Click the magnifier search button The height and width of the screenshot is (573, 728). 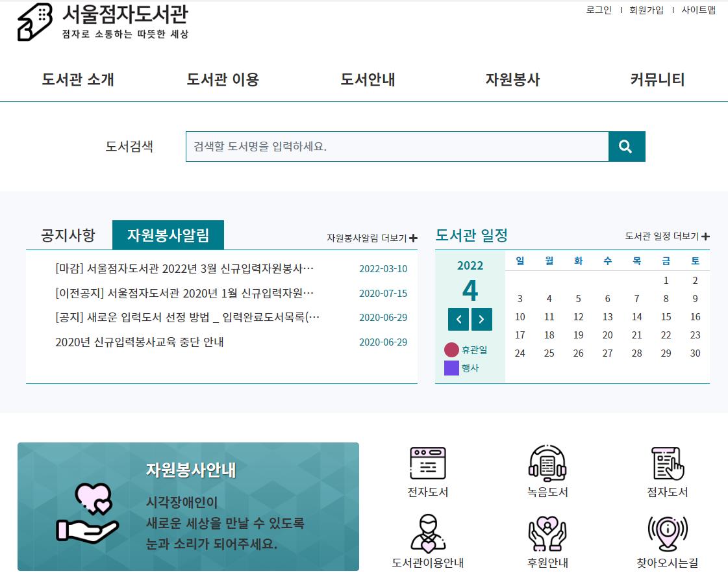[626, 147]
